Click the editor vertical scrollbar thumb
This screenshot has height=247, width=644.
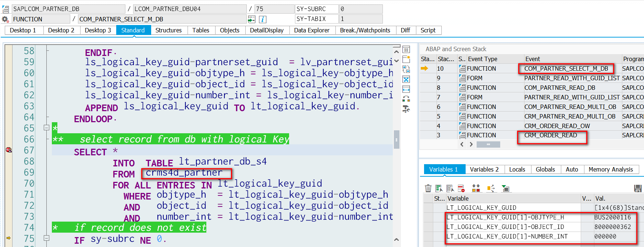[x=396, y=139]
